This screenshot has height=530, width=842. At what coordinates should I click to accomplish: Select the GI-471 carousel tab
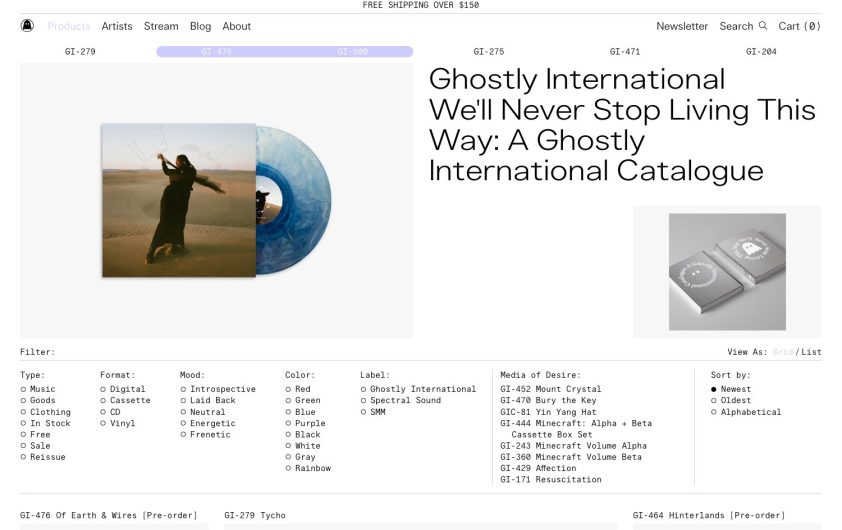[625, 52]
